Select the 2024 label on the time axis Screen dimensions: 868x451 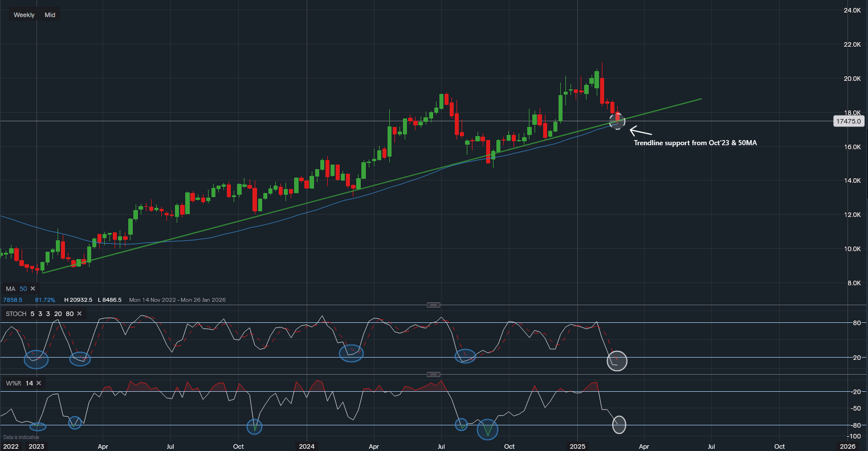point(307,446)
